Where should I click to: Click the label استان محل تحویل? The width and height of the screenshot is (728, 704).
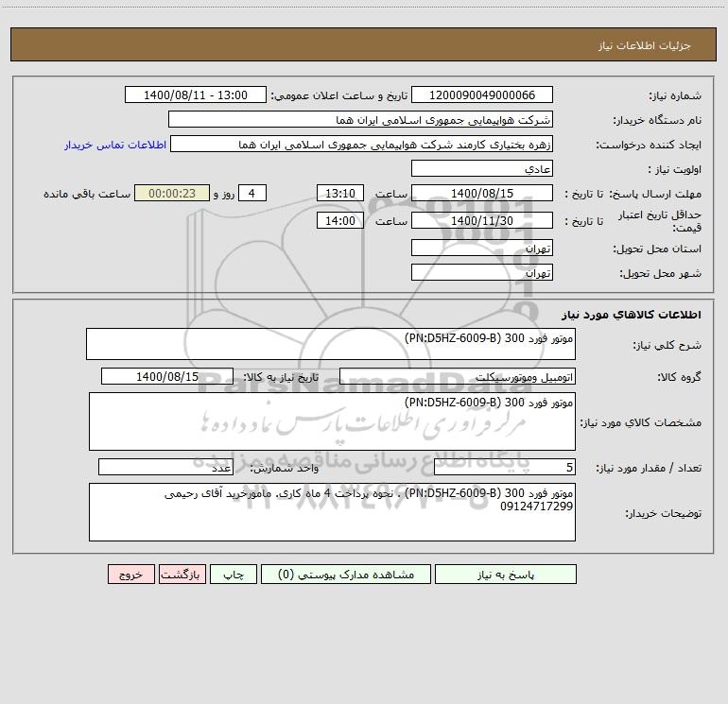pos(657,249)
